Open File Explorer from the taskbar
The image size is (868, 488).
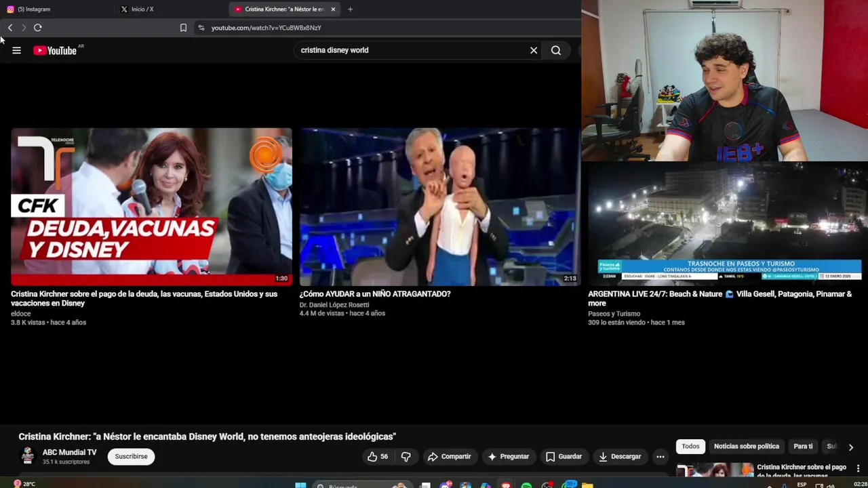pyautogui.click(x=587, y=485)
